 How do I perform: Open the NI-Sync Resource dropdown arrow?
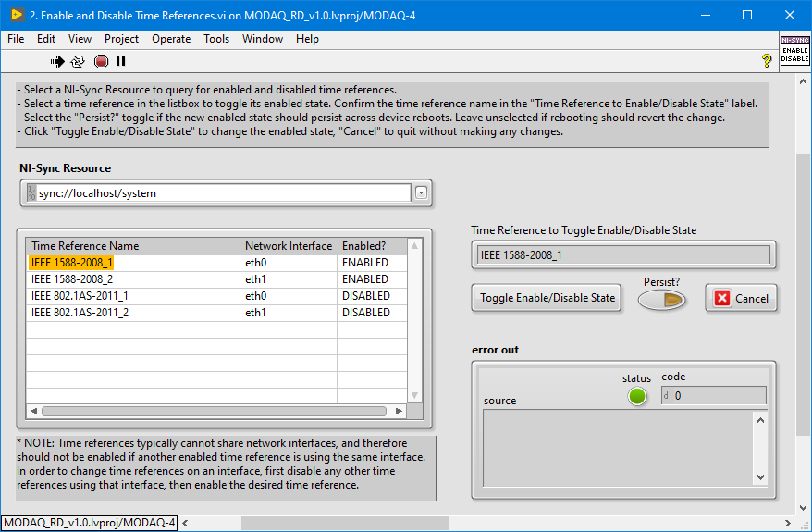click(421, 193)
